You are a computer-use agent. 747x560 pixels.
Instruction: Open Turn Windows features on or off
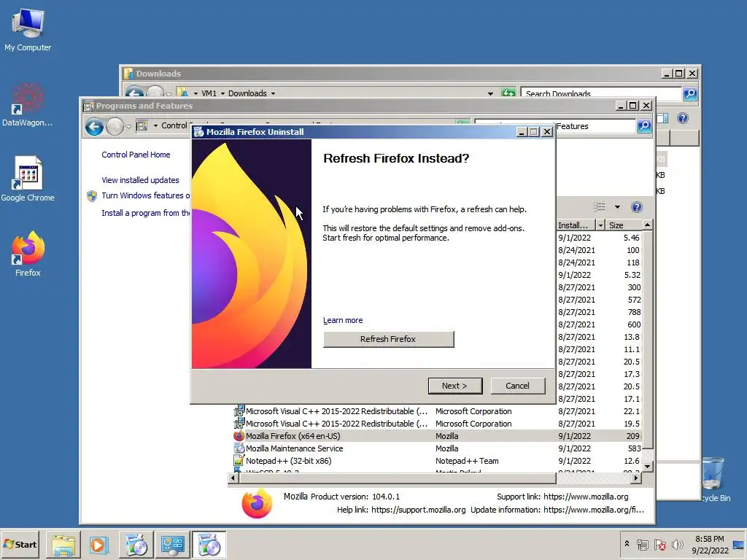click(x=145, y=195)
